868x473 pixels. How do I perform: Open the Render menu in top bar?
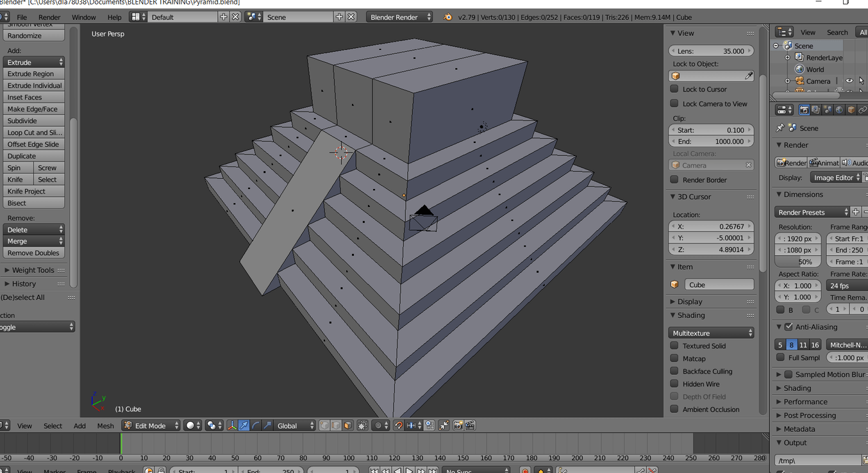tap(49, 17)
